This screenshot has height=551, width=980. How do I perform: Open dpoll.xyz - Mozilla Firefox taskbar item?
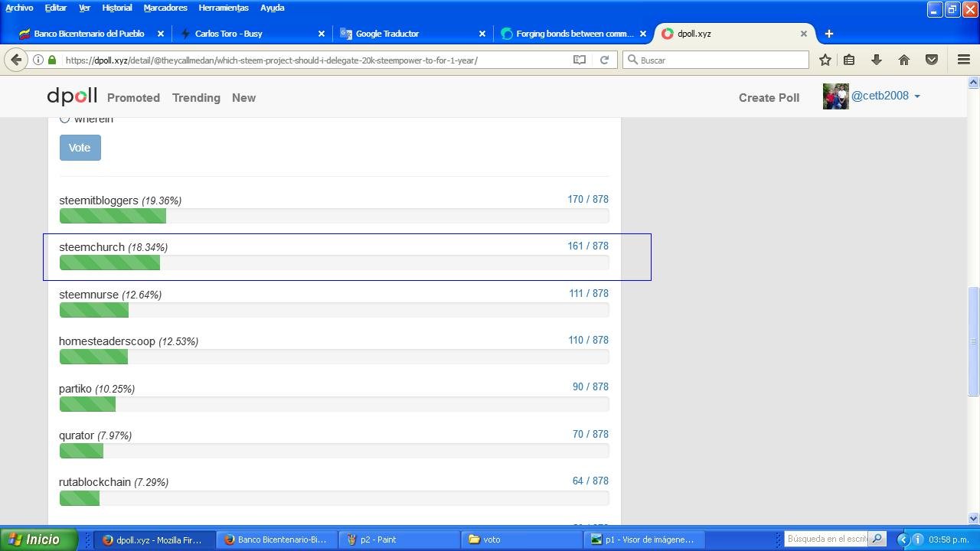(153, 540)
